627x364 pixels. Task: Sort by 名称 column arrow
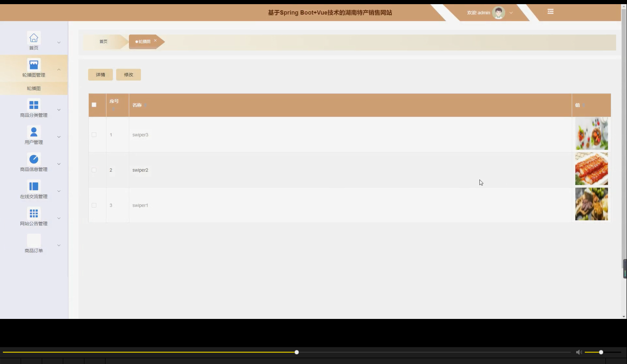pos(146,105)
